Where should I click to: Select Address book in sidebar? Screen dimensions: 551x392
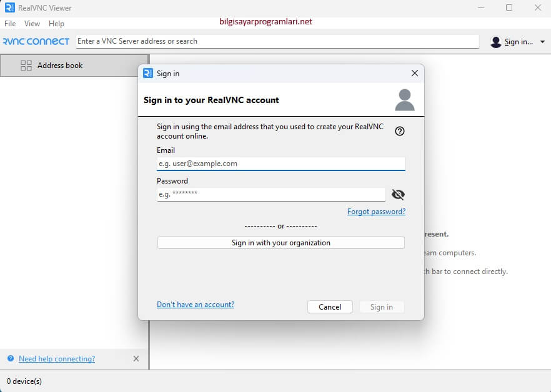coord(74,66)
